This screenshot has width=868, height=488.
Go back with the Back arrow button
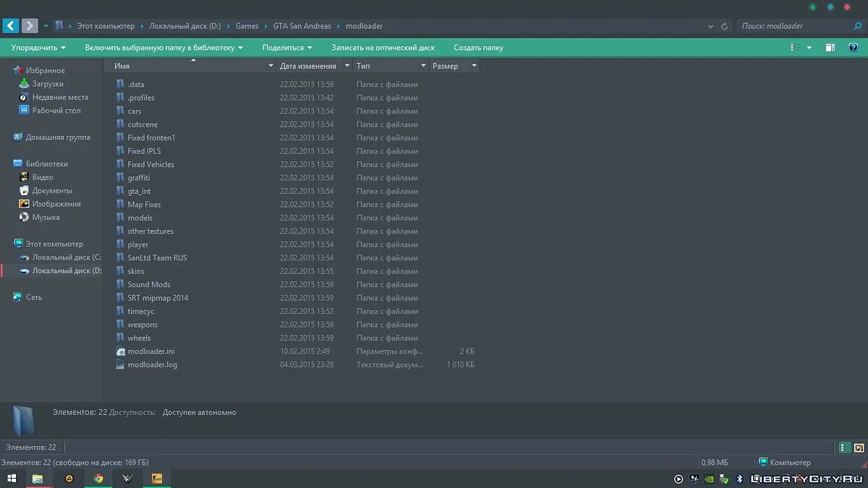[11, 26]
